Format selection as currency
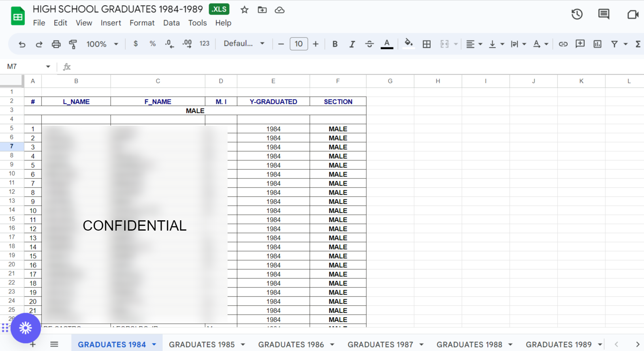 (136, 44)
